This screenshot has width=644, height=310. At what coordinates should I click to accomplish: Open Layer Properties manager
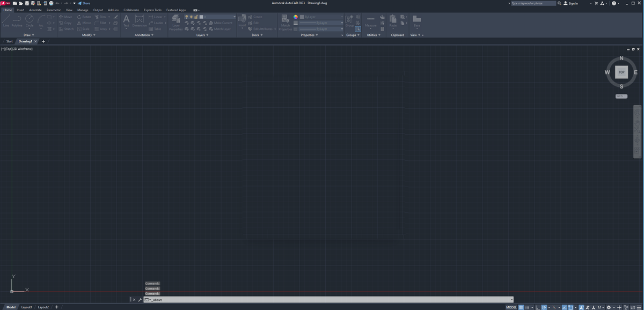[175, 22]
